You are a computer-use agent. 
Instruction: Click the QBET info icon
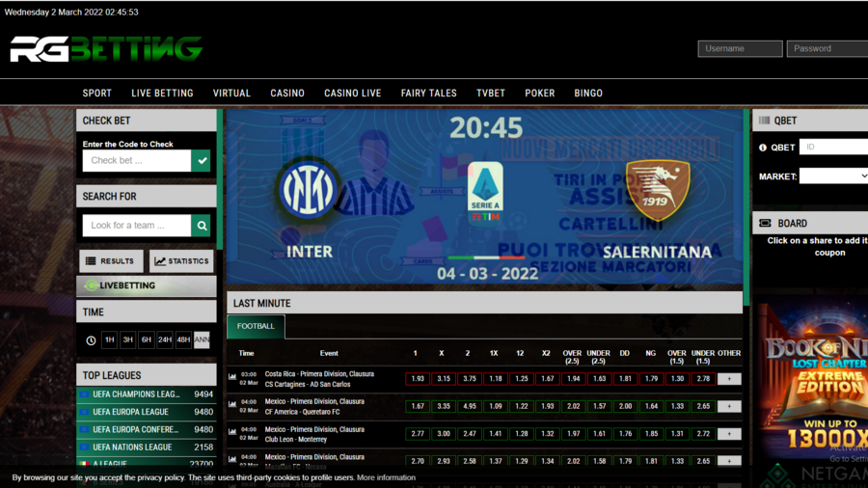coord(763,148)
